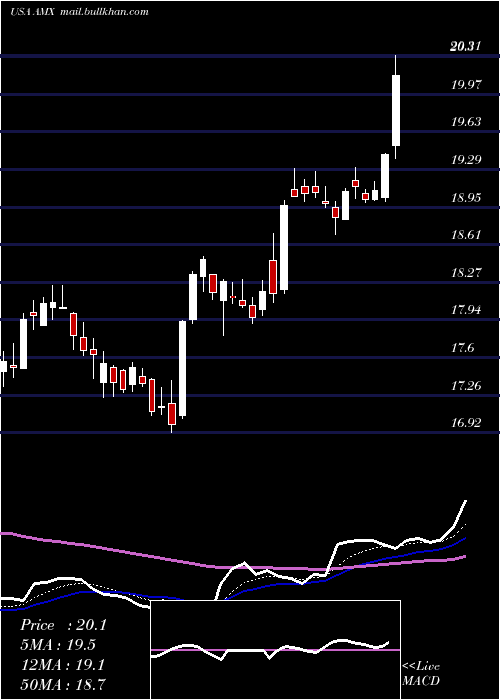Click the '12MA : 19.1' readout

(62, 665)
